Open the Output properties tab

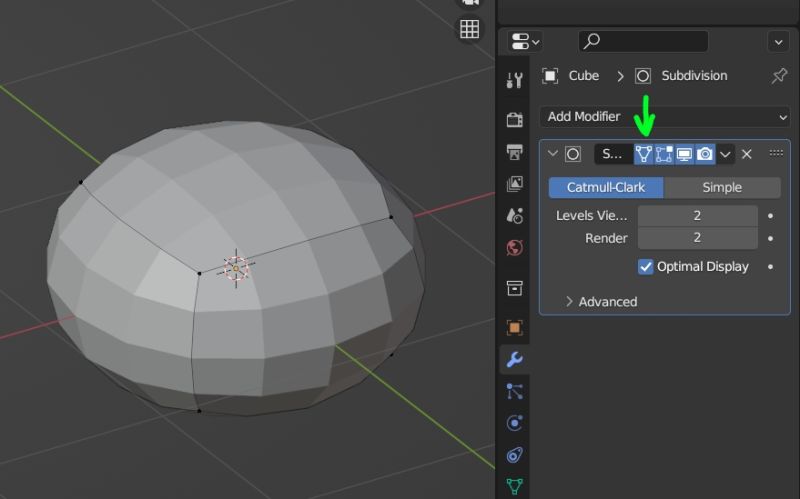tap(514, 152)
